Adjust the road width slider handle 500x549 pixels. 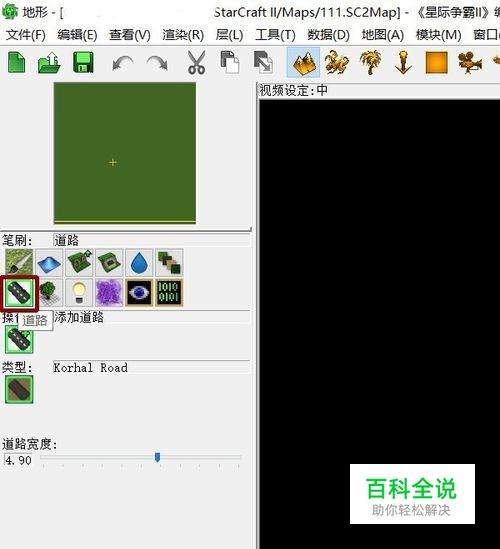pyautogui.click(x=158, y=457)
